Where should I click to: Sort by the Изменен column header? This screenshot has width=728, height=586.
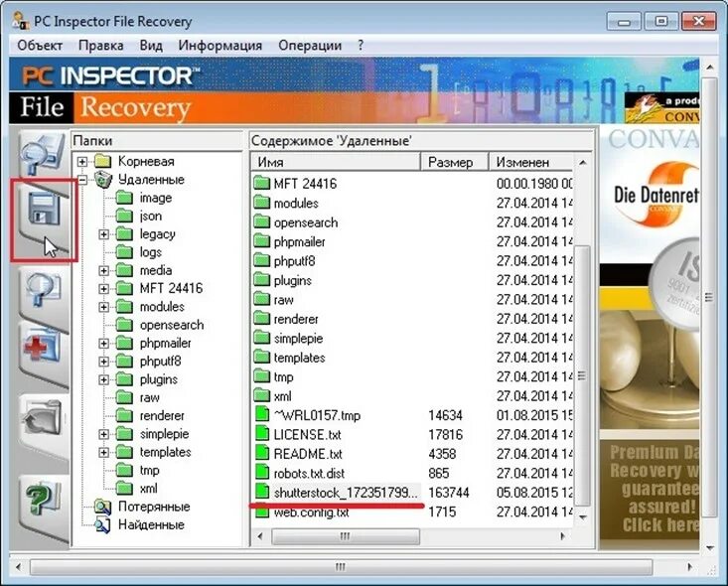coord(531,162)
